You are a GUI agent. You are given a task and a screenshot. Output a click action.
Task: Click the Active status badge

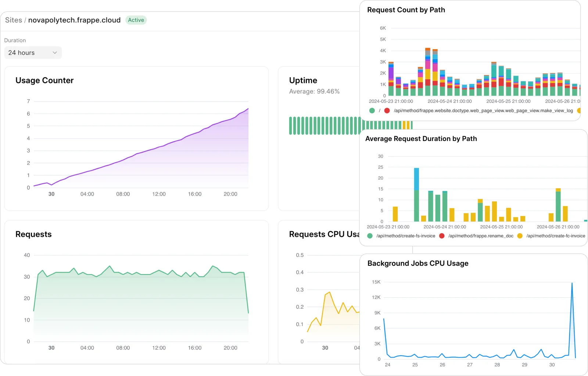click(x=136, y=20)
